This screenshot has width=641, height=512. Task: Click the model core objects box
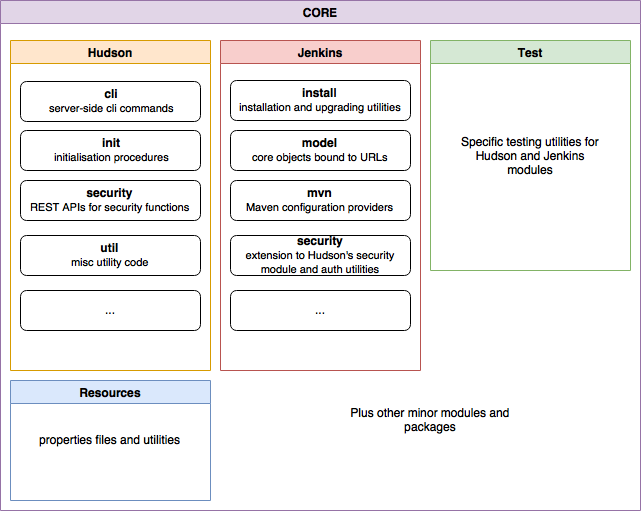coord(320,150)
